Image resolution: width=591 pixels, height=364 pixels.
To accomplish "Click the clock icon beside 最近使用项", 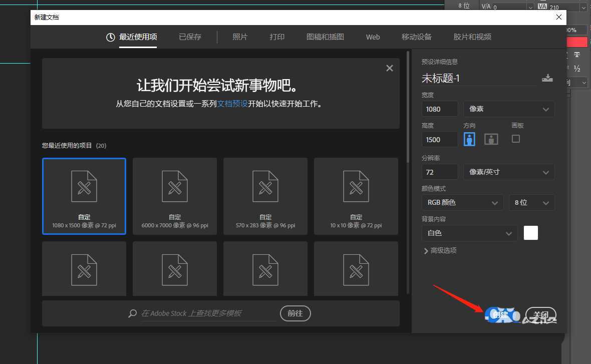I will [110, 37].
